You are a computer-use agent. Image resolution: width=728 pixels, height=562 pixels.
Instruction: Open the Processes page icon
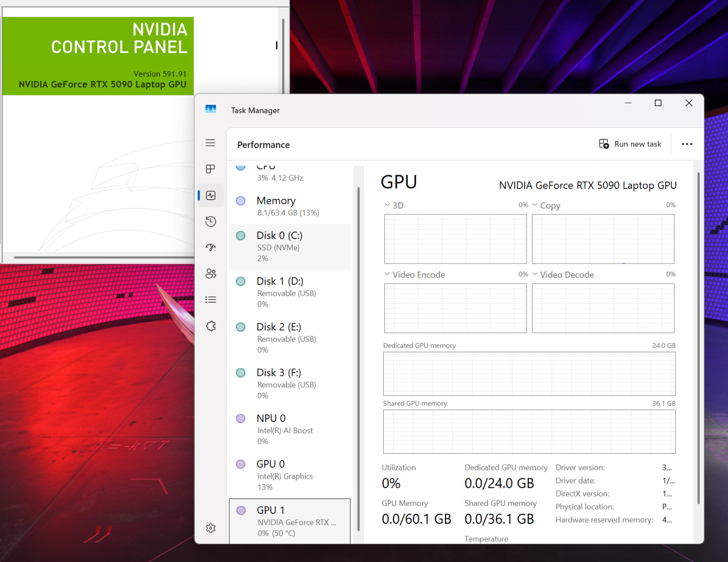coord(210,169)
